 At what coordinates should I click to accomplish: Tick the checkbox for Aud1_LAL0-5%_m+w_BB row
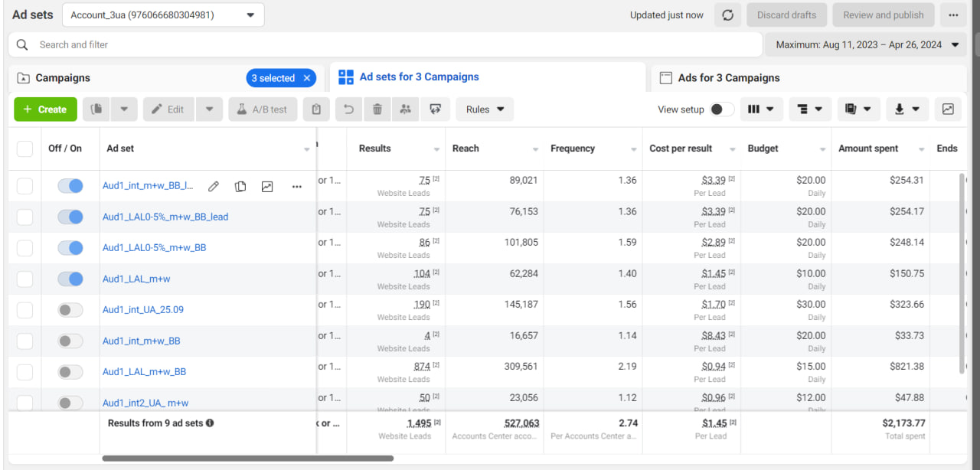25,248
